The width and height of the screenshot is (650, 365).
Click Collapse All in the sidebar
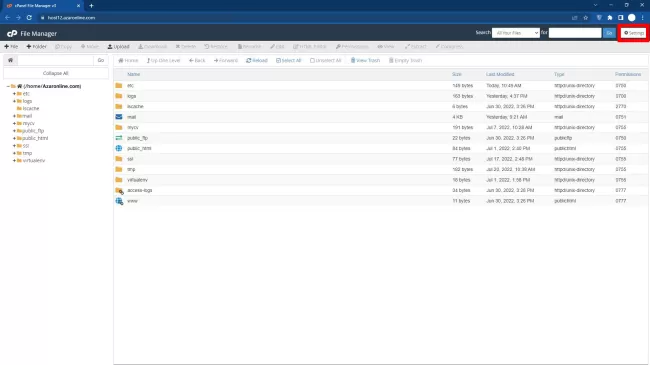tap(56, 73)
